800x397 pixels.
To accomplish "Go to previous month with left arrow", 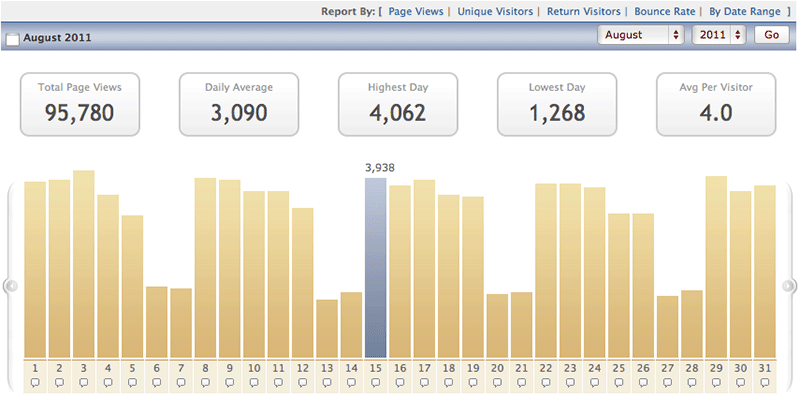I will [10, 286].
